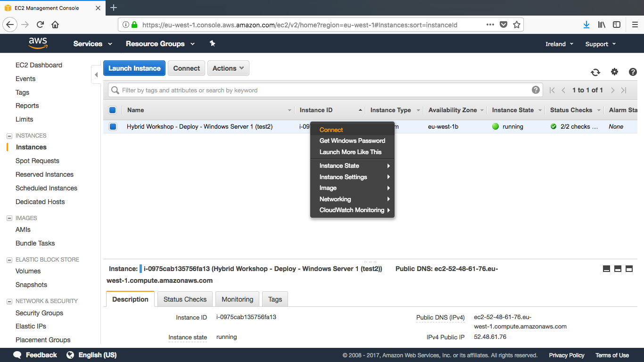Select Launch More Like This

click(x=352, y=152)
